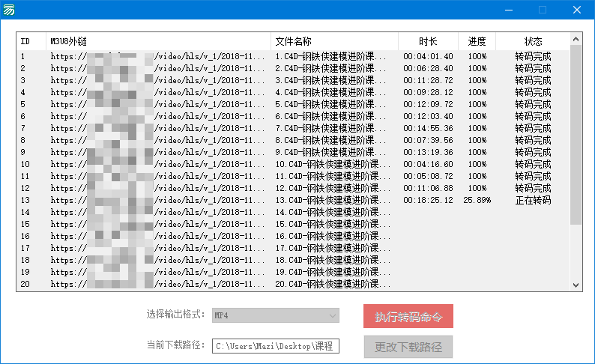Screen dimensions: 595x364
Task: Click the download path input field
Action: click(275, 346)
